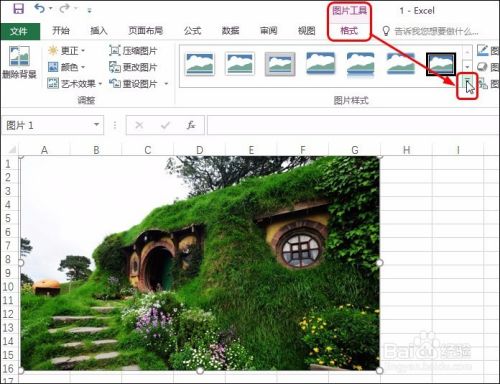
Task: Open the 更正 (Corrections) dropdown
Action: [67, 51]
